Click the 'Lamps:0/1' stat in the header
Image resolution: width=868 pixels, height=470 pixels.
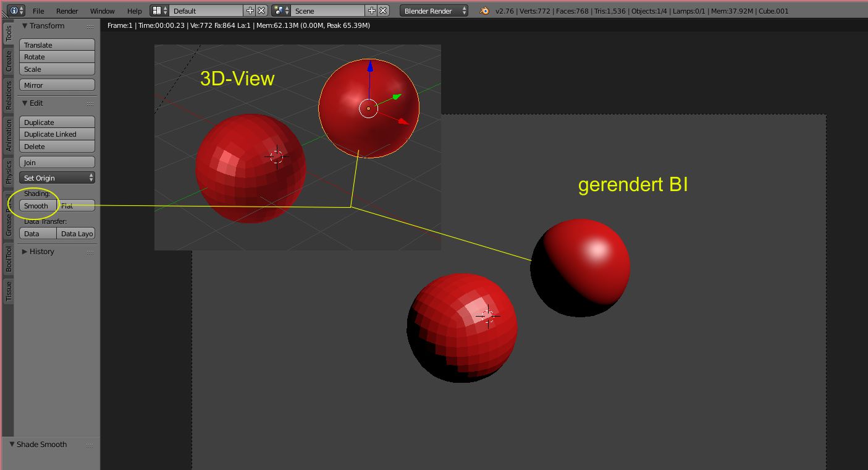tap(689, 11)
